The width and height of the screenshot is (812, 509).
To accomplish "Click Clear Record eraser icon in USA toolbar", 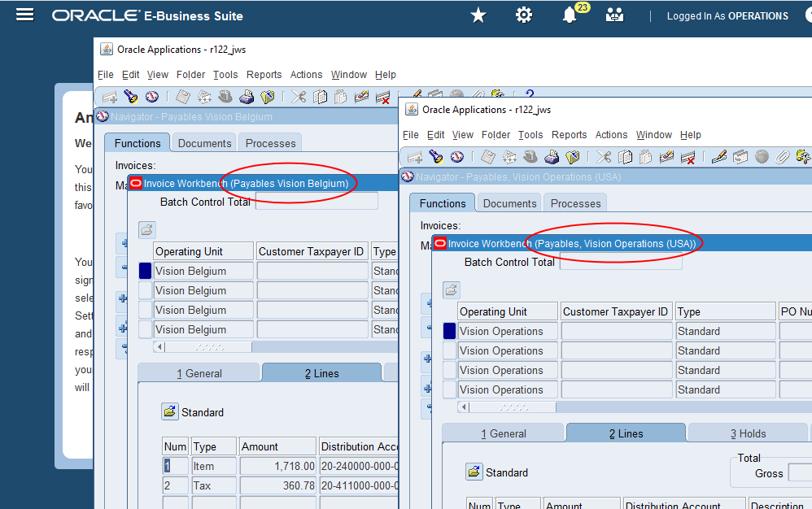I will click(666, 157).
